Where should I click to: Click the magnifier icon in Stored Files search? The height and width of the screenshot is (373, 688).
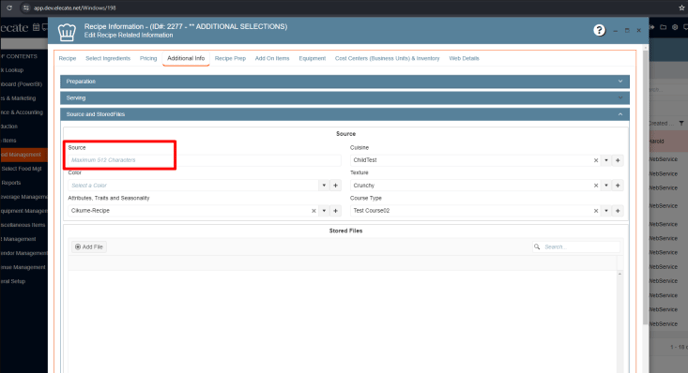[x=537, y=247]
